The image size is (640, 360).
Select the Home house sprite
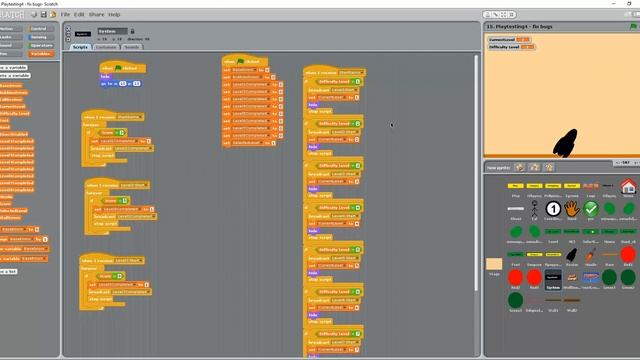[628, 187]
